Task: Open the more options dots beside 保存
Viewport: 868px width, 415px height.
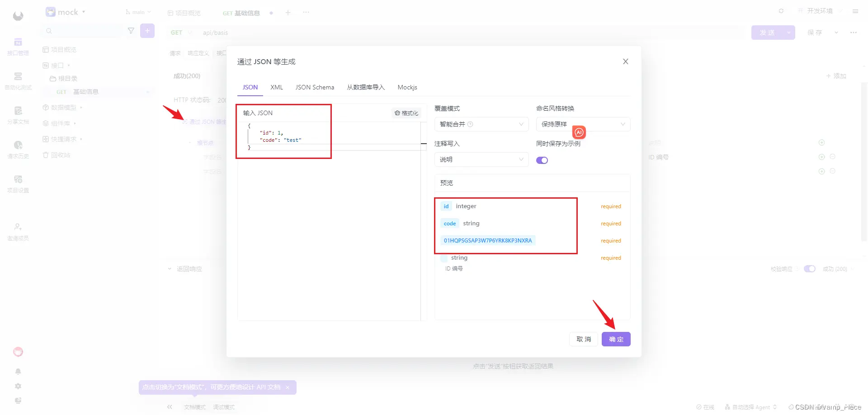Action: coord(854,33)
